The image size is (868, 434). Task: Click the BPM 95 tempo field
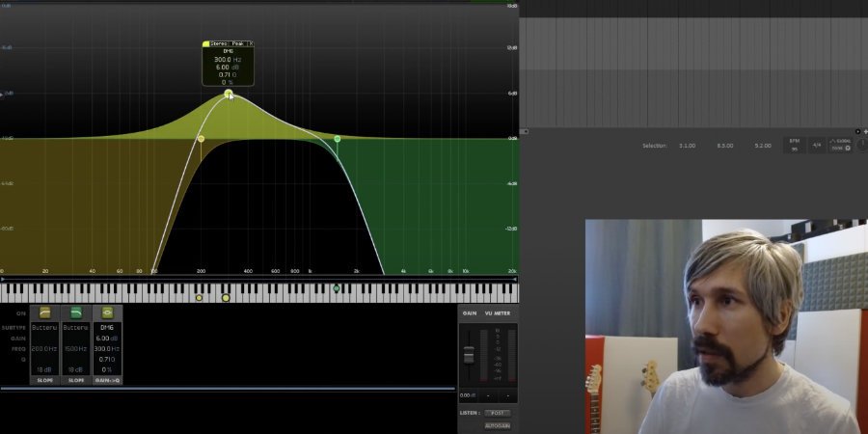(x=795, y=146)
